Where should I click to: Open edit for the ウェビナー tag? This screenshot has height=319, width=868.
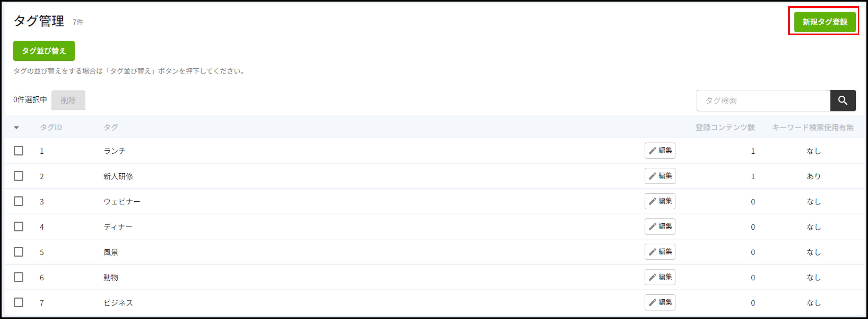tap(660, 201)
